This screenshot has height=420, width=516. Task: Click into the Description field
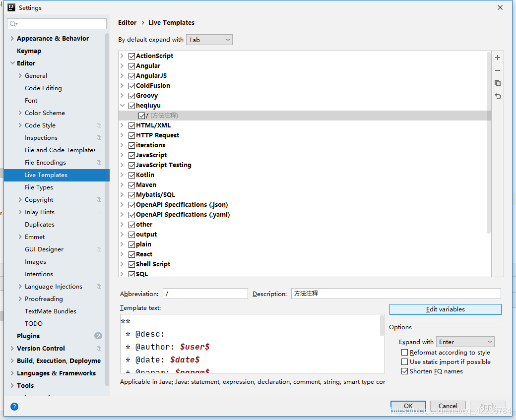click(x=396, y=294)
